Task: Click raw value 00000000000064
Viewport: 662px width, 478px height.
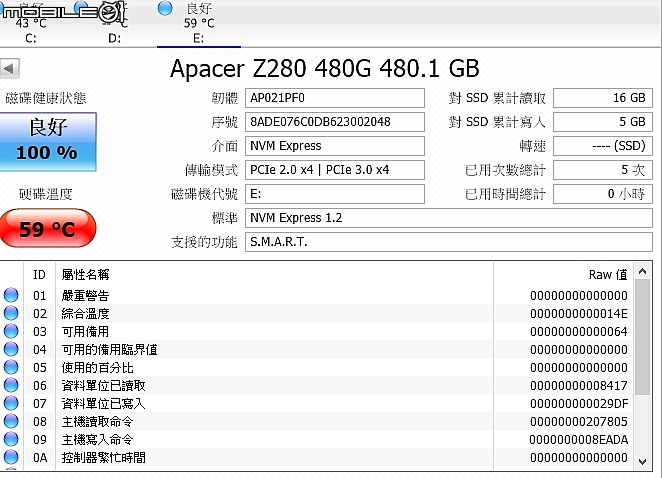Action: (579, 331)
